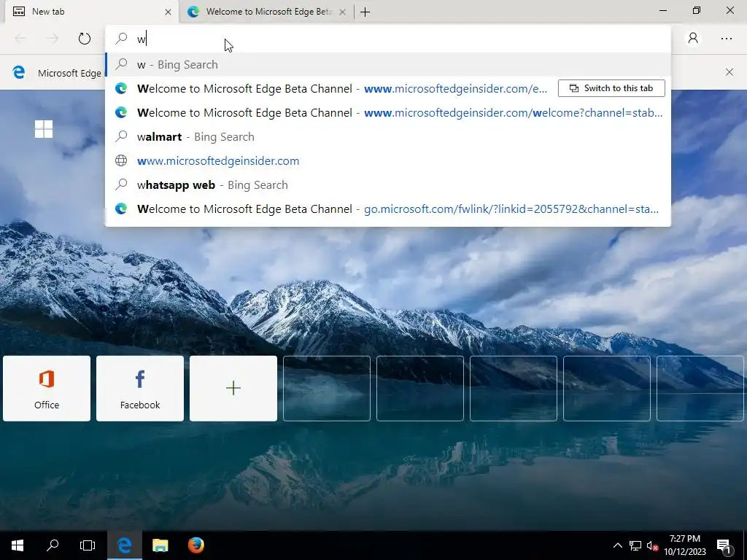Switch to the New tab tab
The width and height of the screenshot is (747, 560).
pyautogui.click(x=90, y=12)
